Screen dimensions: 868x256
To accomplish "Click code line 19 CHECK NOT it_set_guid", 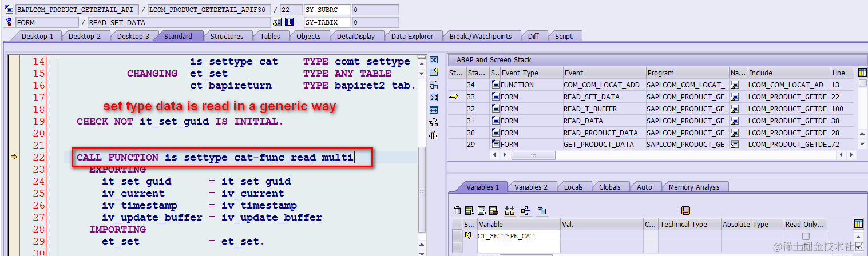I will click(x=180, y=121).
